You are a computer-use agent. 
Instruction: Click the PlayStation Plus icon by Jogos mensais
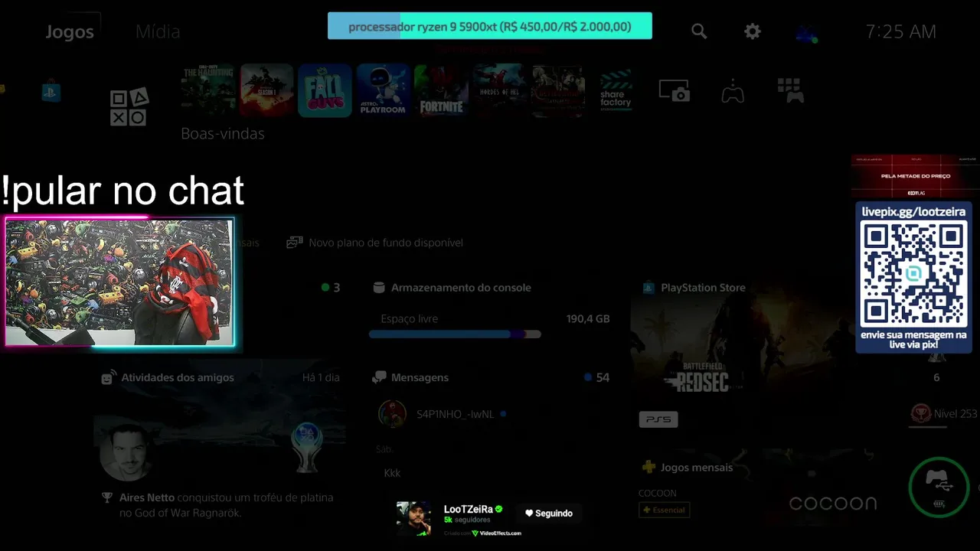point(648,467)
